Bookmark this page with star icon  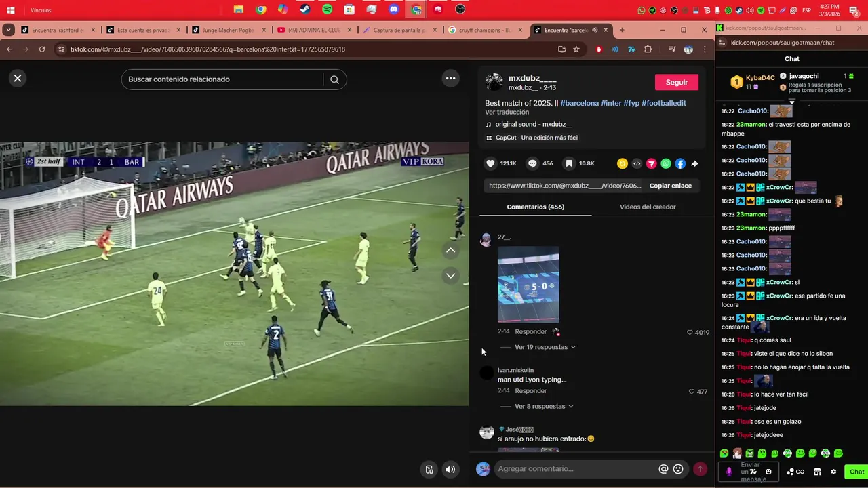[576, 49]
